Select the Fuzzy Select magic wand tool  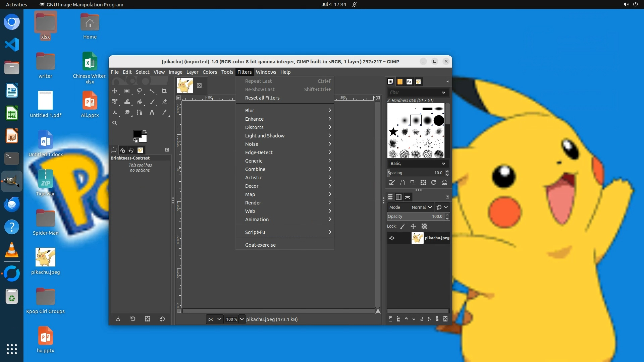point(152,91)
